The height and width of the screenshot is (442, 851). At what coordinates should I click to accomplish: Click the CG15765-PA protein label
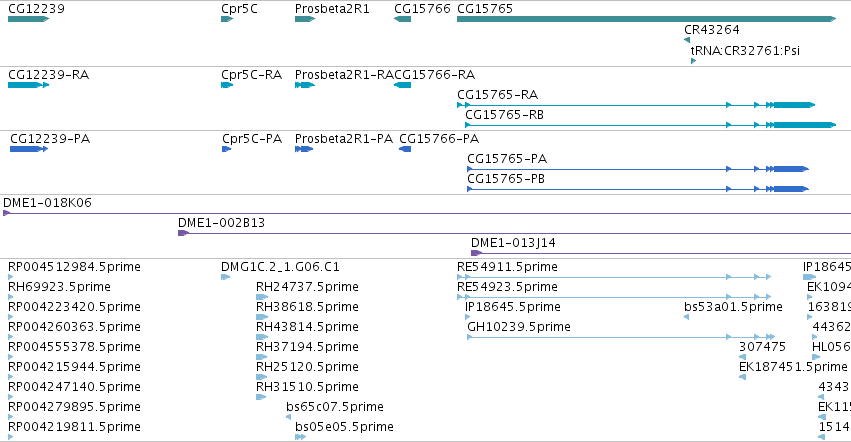(x=507, y=159)
